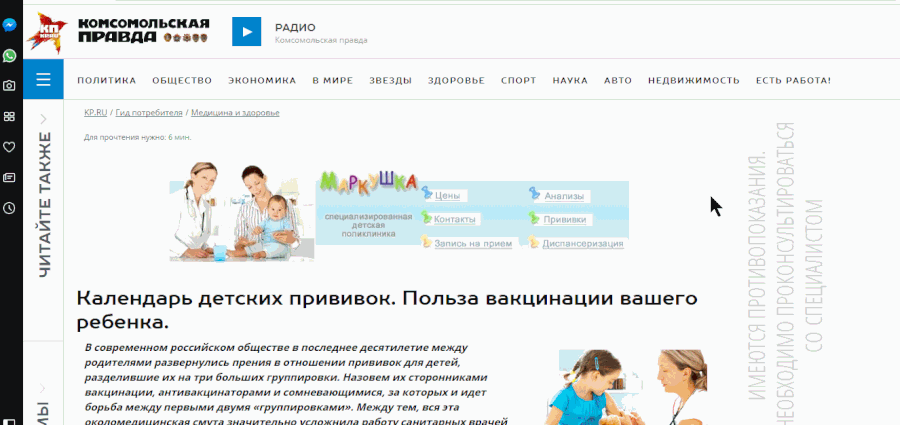Open bookmarks heart icon in sidebar

coord(9,148)
